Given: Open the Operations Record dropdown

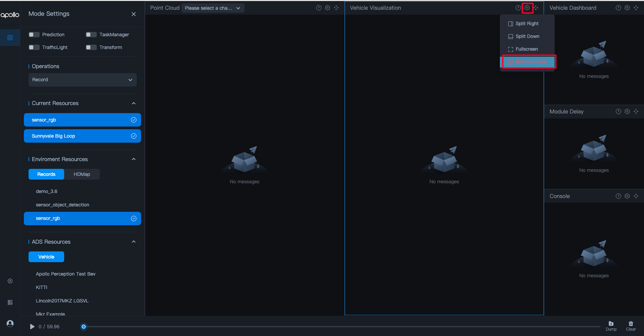Looking at the screenshot, I should point(82,80).
